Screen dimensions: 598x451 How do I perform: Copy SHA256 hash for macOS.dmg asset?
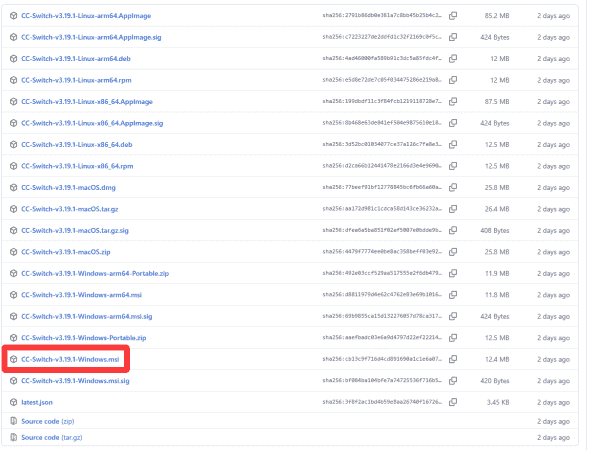pyautogui.click(x=453, y=188)
